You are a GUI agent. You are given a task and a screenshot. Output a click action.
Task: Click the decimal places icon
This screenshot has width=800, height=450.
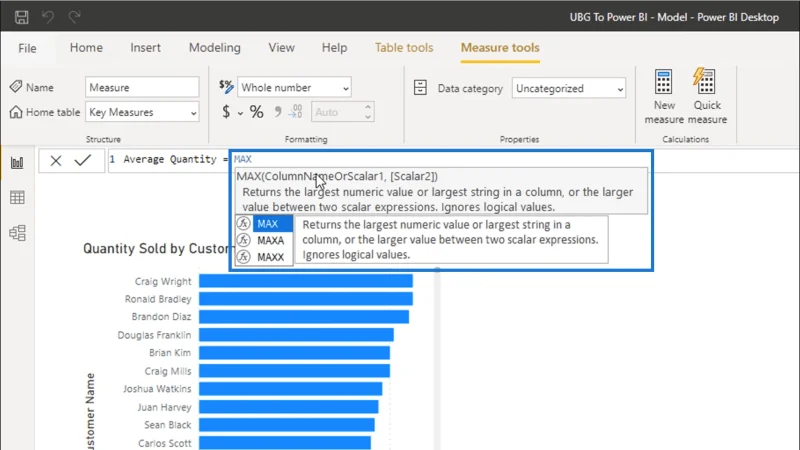(x=296, y=112)
